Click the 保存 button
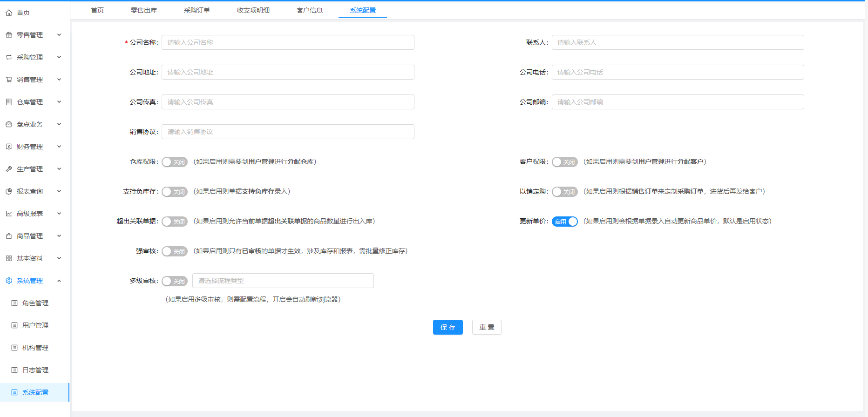The image size is (868, 417). click(x=448, y=327)
